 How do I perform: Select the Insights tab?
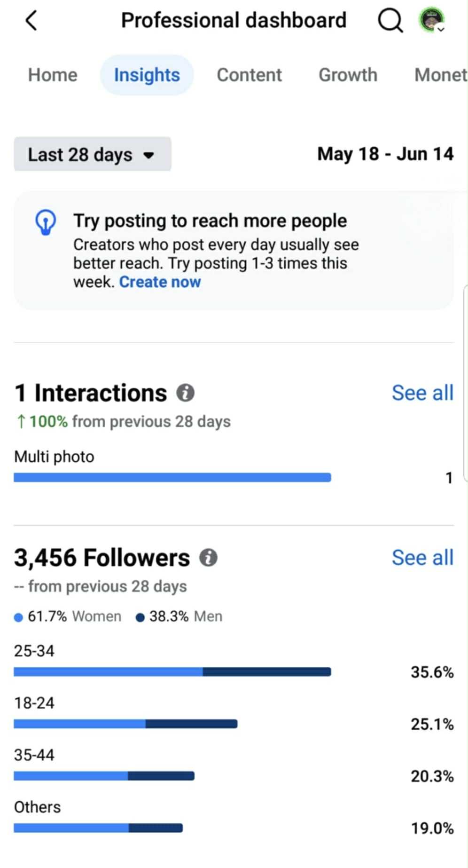147,75
